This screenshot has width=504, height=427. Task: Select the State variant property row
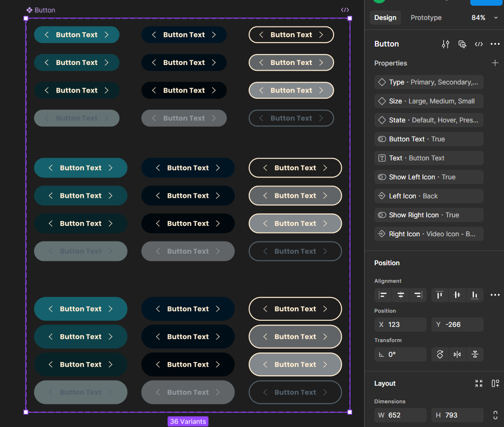(429, 120)
